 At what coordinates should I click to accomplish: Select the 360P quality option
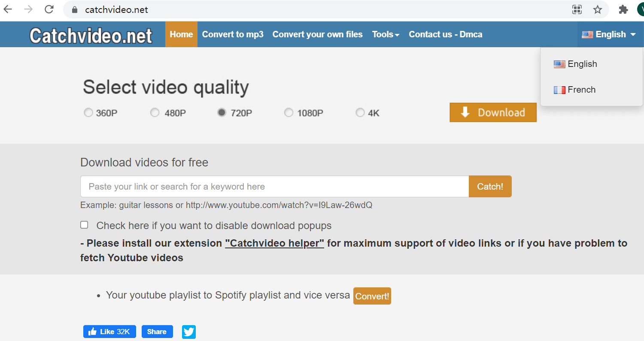point(88,113)
